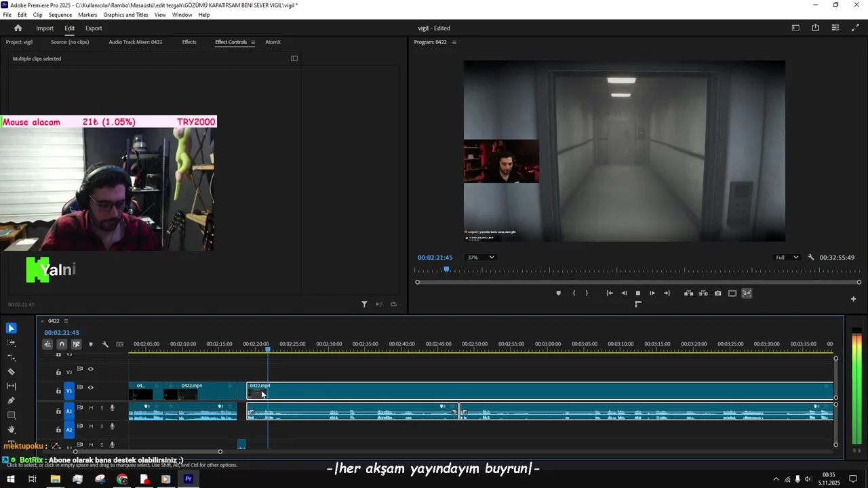Toggle timeline snapping magnet
Screen dimensions: 868x488
(62, 344)
